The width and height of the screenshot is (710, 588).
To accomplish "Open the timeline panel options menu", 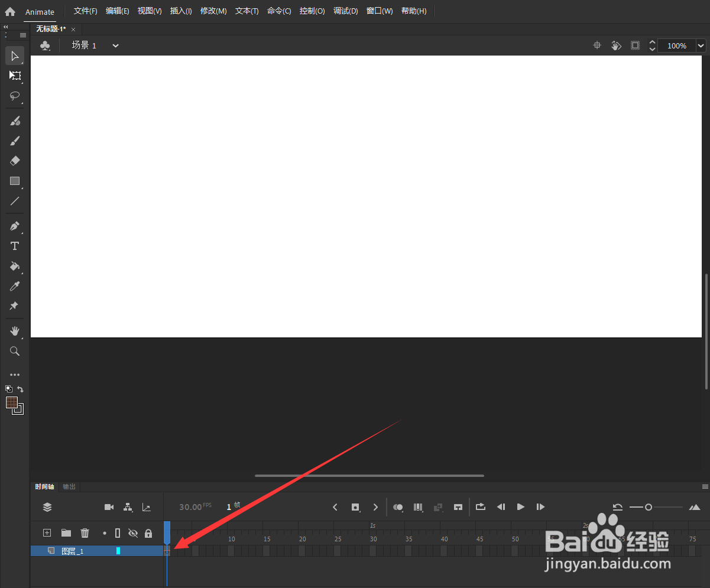I will (x=705, y=486).
